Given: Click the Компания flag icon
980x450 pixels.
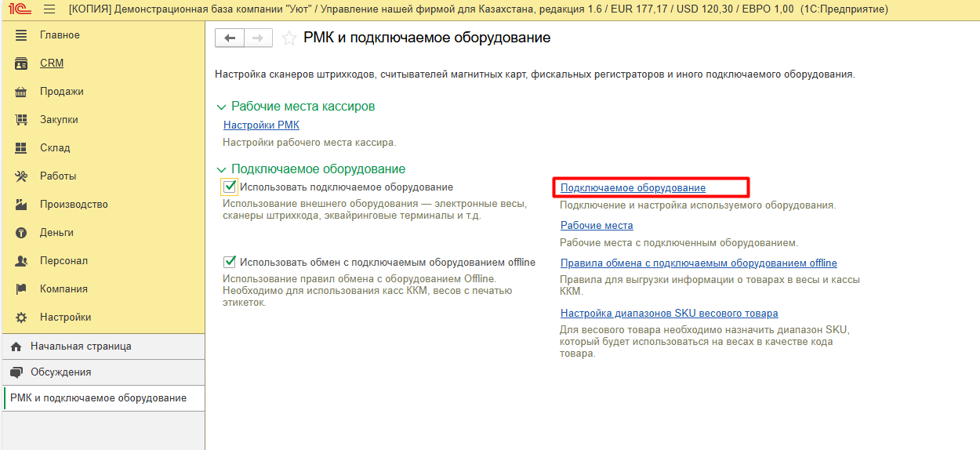Looking at the screenshot, I should (x=22, y=289).
